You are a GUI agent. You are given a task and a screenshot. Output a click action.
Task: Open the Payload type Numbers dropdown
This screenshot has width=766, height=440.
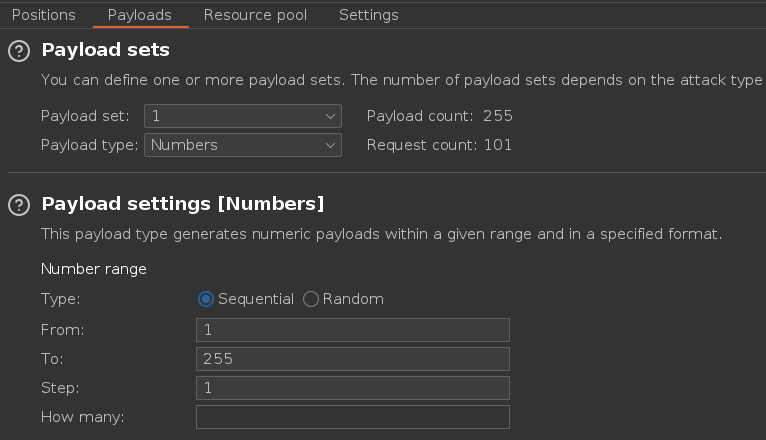tap(243, 145)
